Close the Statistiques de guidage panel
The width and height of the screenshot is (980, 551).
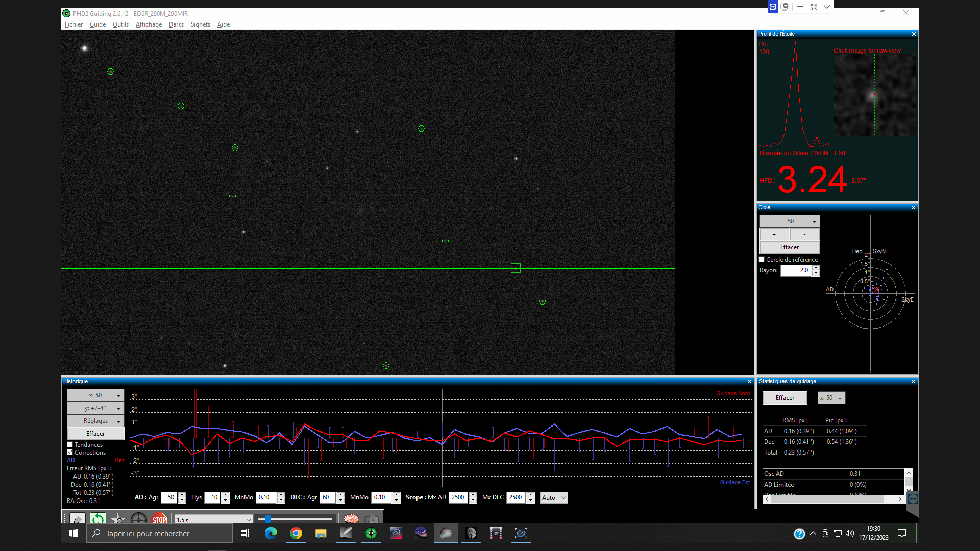(914, 382)
